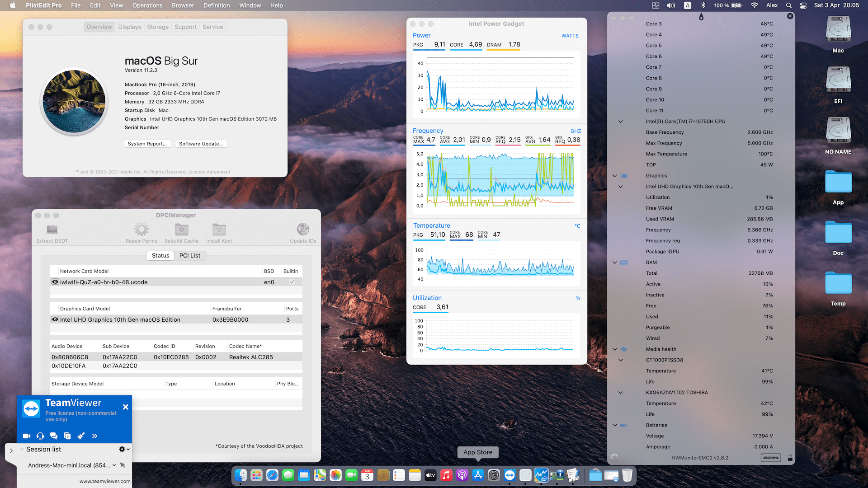
Task: Open TeamViewer chat bubbles icon
Action: pyautogui.click(x=54, y=436)
